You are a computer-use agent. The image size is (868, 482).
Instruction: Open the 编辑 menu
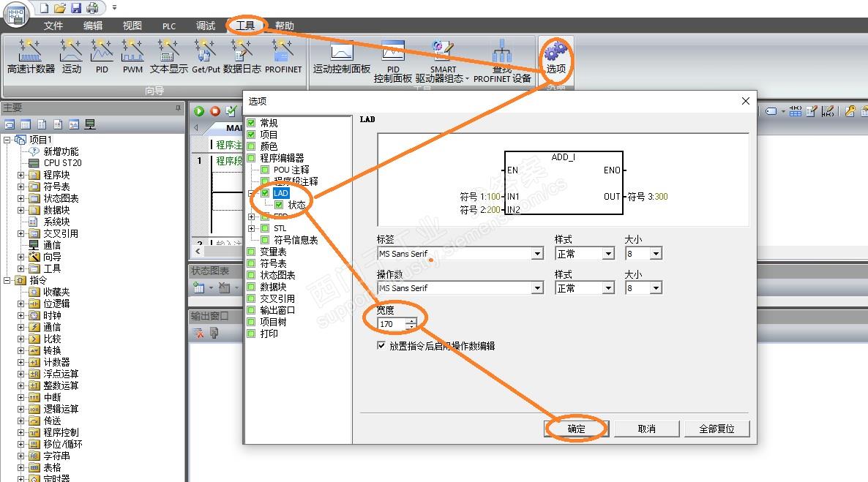click(93, 26)
